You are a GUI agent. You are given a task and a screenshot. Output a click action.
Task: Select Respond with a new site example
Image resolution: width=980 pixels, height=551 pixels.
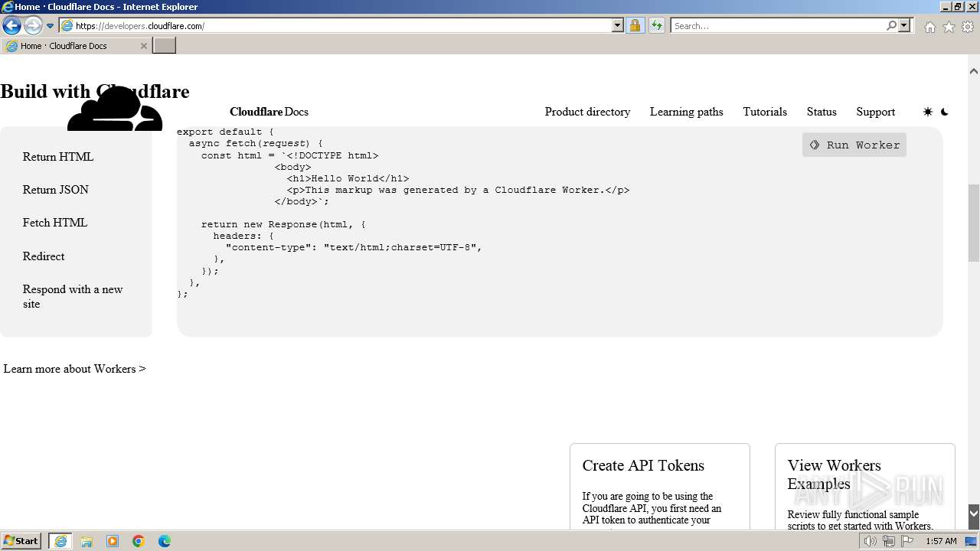pos(73,296)
